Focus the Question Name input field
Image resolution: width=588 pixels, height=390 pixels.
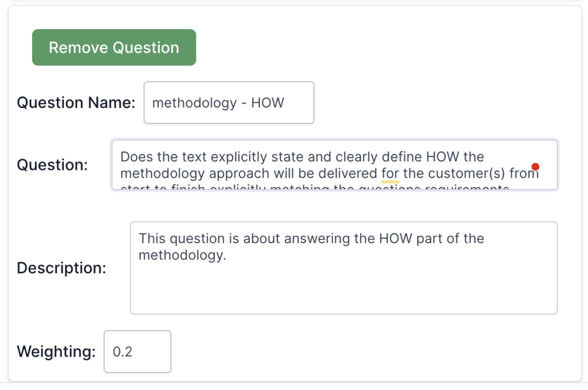click(x=229, y=103)
